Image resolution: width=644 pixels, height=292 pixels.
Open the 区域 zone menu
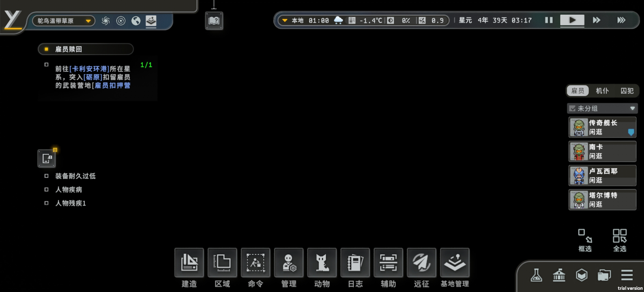pyautogui.click(x=222, y=262)
